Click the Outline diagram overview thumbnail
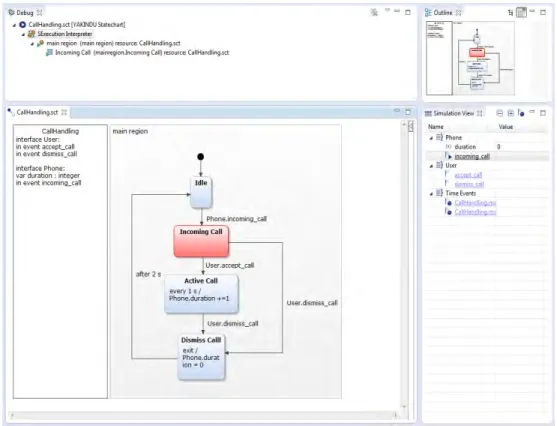 (x=470, y=58)
